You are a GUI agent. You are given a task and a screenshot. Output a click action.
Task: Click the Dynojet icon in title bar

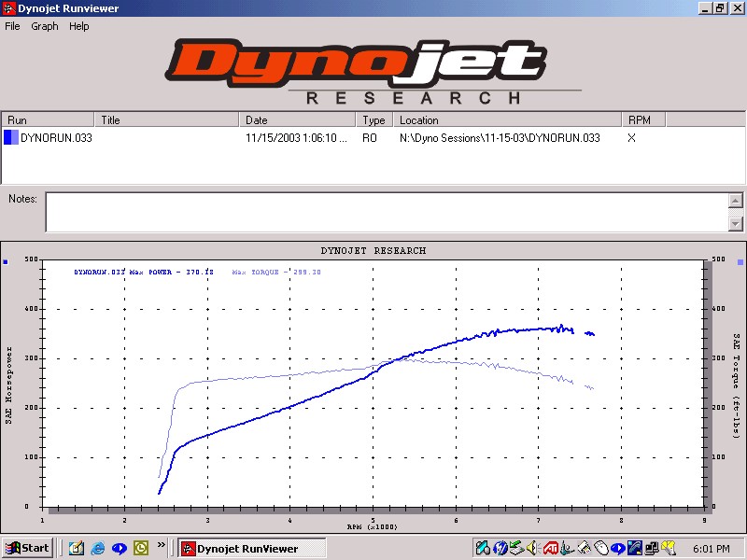pyautogui.click(x=8, y=8)
